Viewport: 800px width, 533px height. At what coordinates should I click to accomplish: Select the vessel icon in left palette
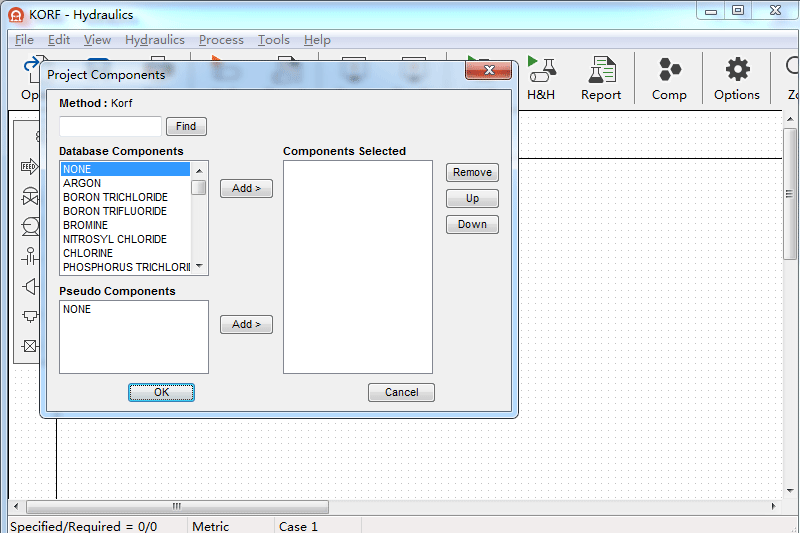(x=31, y=316)
